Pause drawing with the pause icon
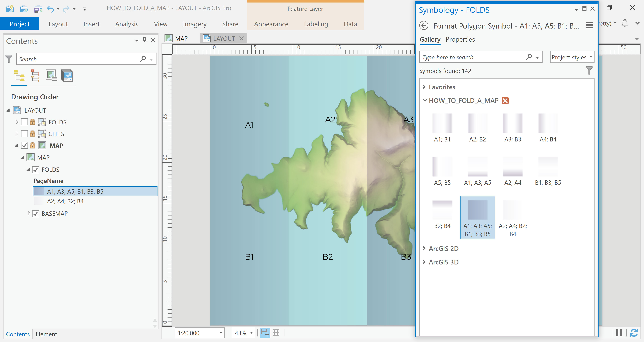 pos(619,333)
